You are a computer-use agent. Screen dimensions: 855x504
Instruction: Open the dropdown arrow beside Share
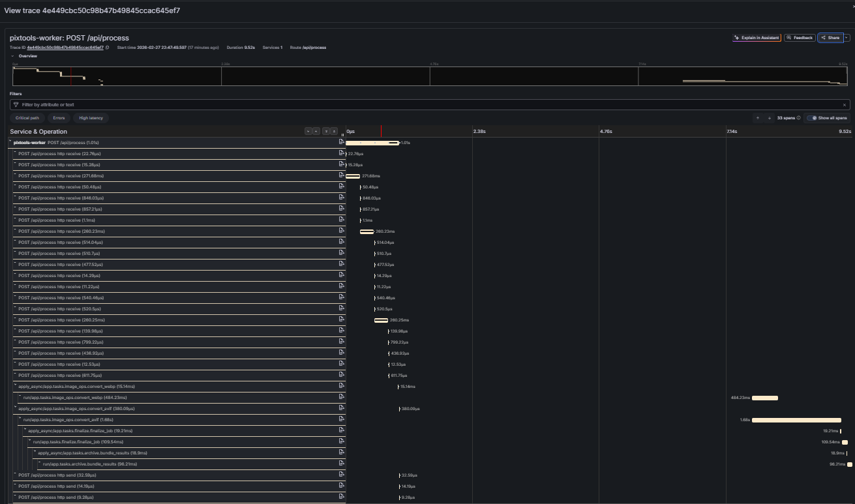pyautogui.click(x=847, y=38)
